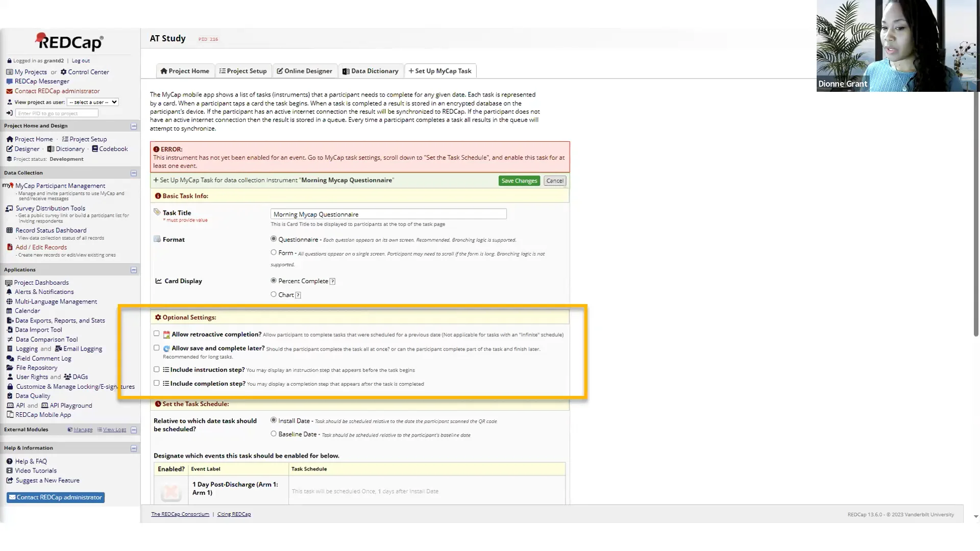Open the REDCap Mobile App page
The width and height of the screenshot is (980, 551).
pyautogui.click(x=43, y=415)
